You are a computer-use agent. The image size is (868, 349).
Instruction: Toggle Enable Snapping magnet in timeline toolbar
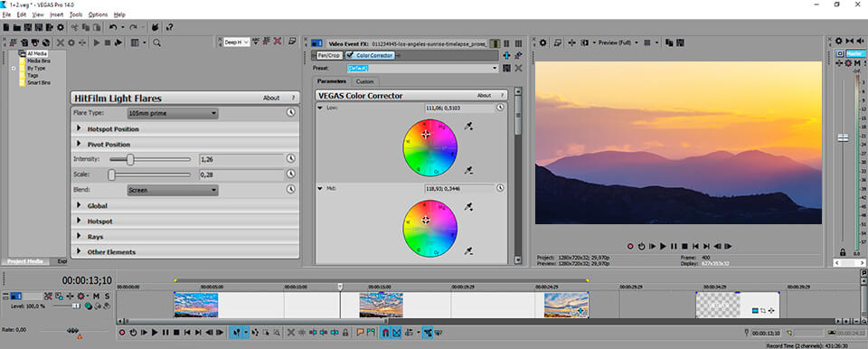386,333
